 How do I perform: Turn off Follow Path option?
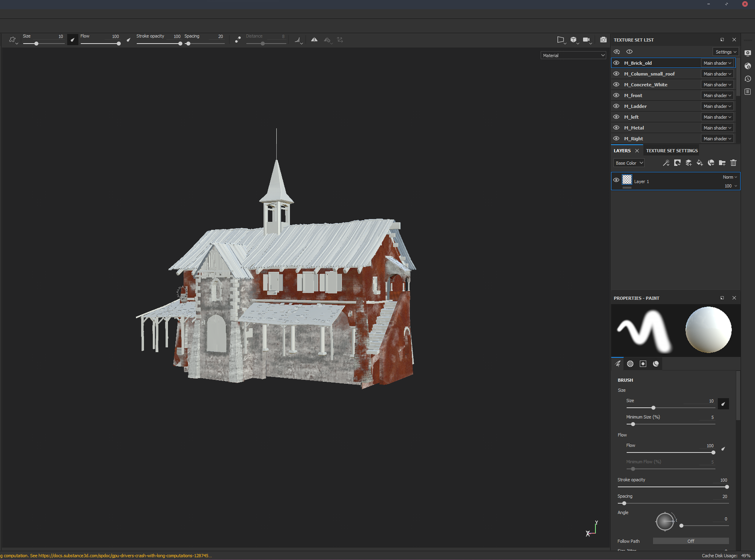[x=690, y=541]
